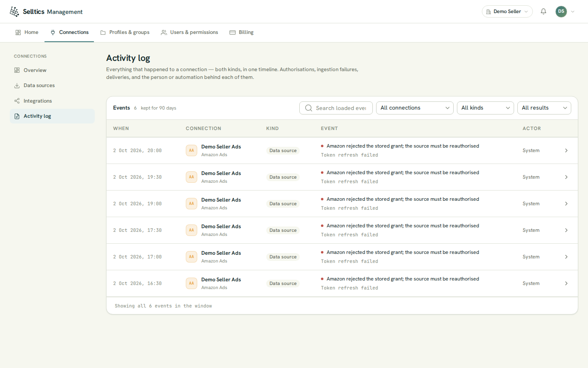
Task: Click Token refresh failed in the 16:30 row
Action: 350,288
